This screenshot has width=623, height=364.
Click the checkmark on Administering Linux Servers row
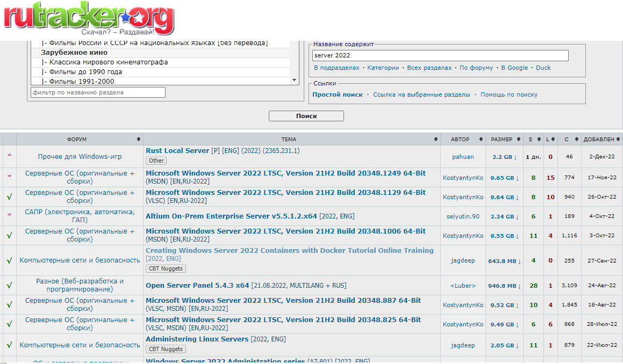(10, 345)
